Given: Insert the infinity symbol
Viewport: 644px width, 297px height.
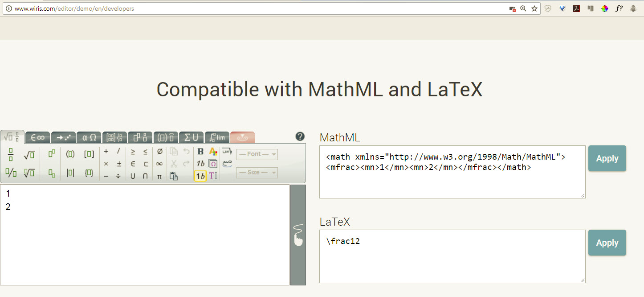Looking at the screenshot, I should click(159, 164).
